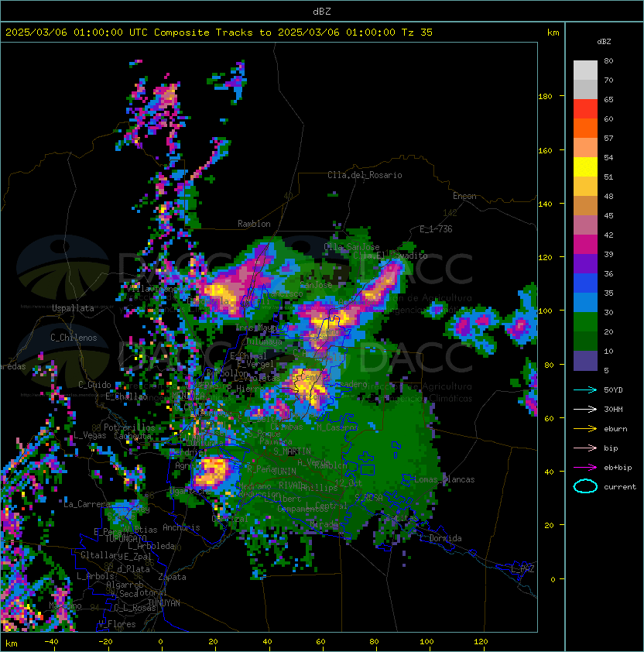Image resolution: width=644 pixels, height=652 pixels.
Task: Click the L_Dormida map label
Action: (x=440, y=538)
